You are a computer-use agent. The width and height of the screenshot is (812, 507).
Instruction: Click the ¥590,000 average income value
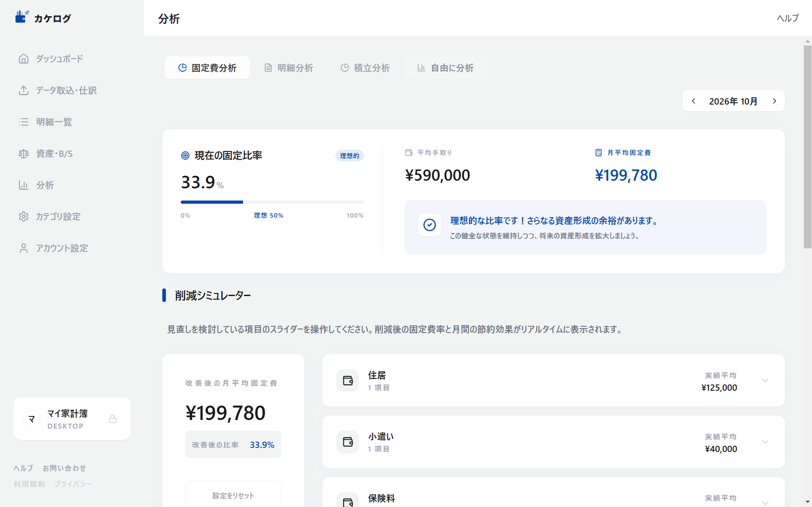coord(438,175)
